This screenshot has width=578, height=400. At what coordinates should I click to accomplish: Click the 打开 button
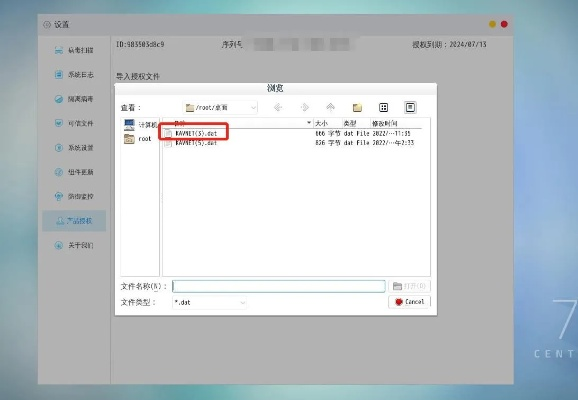pos(409,286)
